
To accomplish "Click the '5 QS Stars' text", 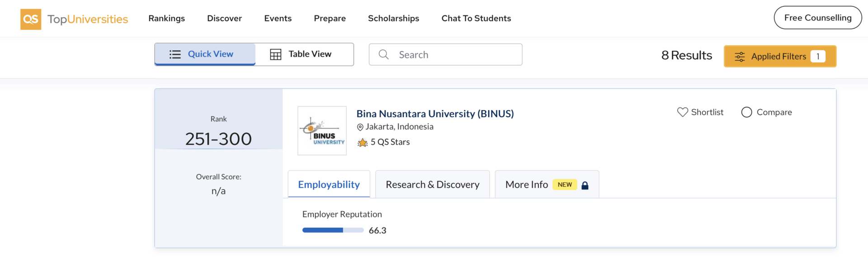I will (390, 142).
